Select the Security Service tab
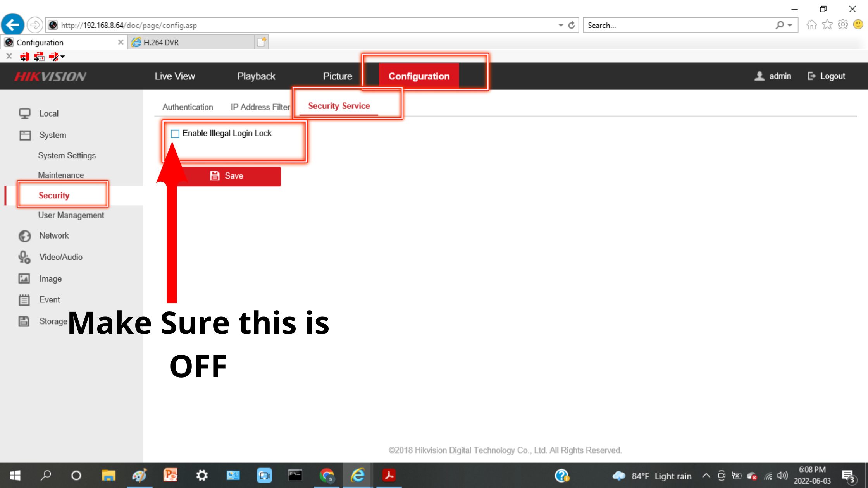This screenshot has width=868, height=488. point(339,105)
